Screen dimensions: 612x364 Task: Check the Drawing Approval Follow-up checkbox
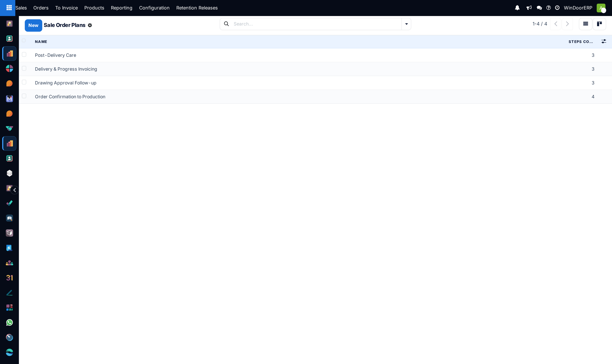pos(24,82)
